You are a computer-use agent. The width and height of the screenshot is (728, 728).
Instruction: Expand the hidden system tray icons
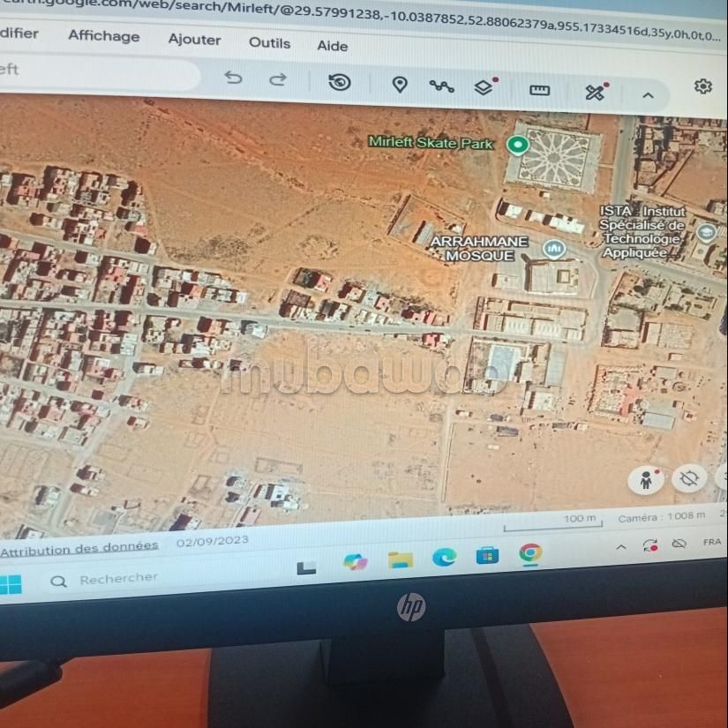620,547
